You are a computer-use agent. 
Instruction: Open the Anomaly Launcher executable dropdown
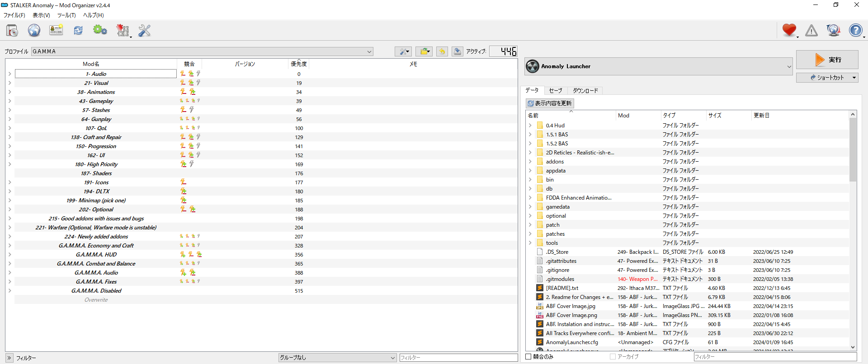(659, 66)
